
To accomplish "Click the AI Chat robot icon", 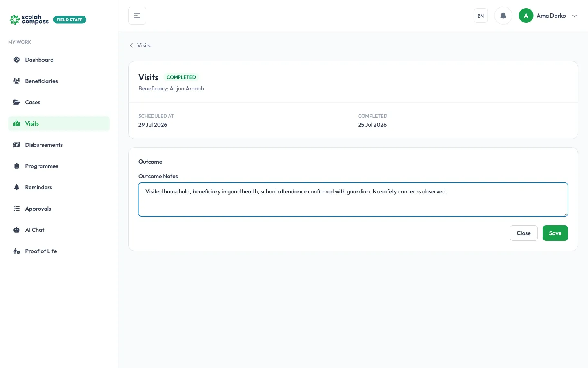I will pyautogui.click(x=17, y=230).
